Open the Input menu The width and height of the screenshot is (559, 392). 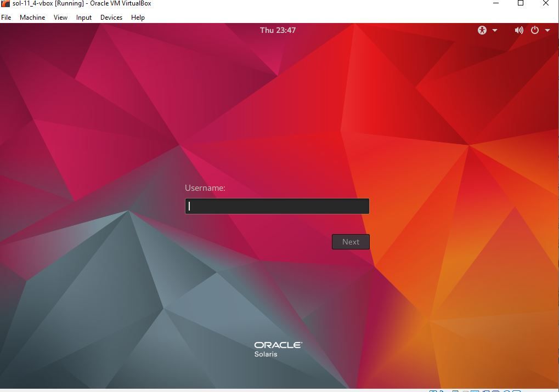coord(84,18)
